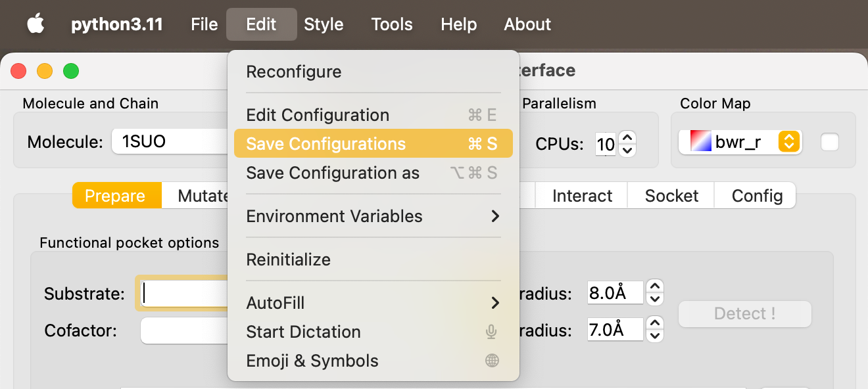Open the About menu
This screenshot has width=868, height=389.
(x=527, y=24)
